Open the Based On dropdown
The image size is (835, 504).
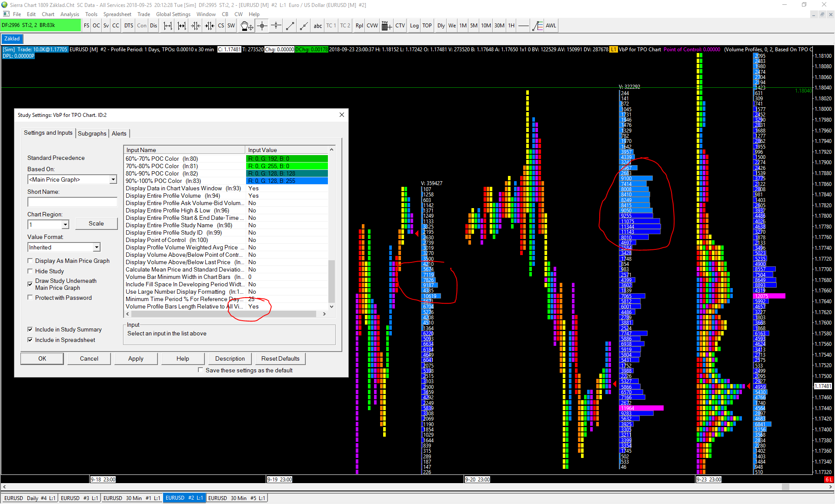click(x=113, y=179)
